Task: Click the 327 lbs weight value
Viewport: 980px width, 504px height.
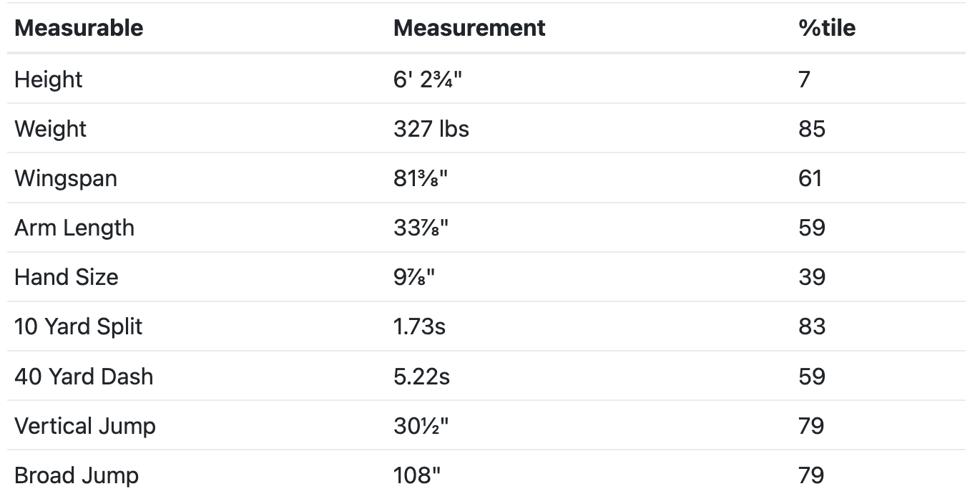Action: click(431, 129)
